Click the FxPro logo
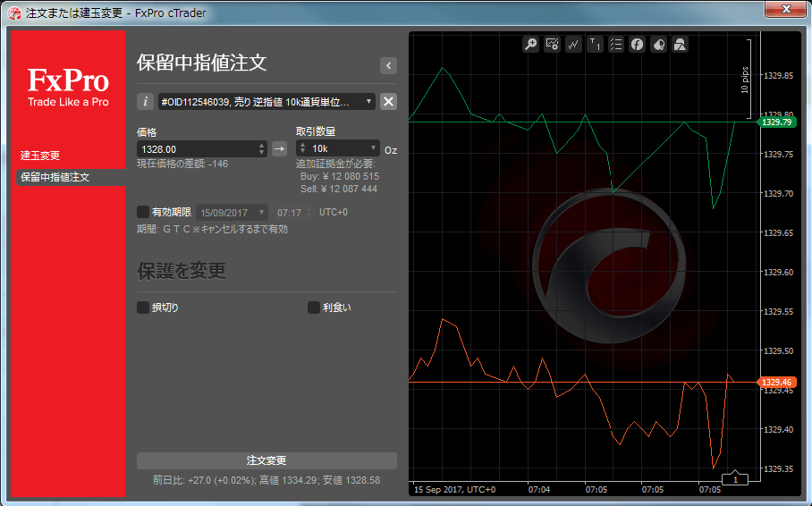This screenshot has width=812, height=506. [68, 87]
